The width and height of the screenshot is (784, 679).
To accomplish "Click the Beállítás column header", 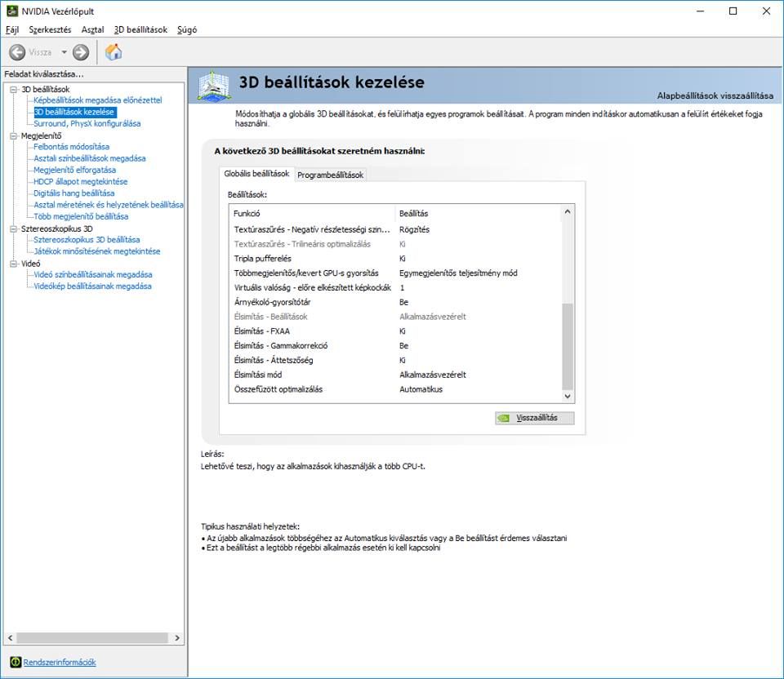I will [x=479, y=213].
